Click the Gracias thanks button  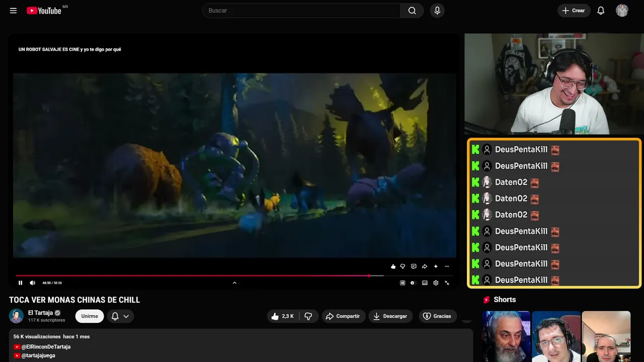[x=438, y=316]
